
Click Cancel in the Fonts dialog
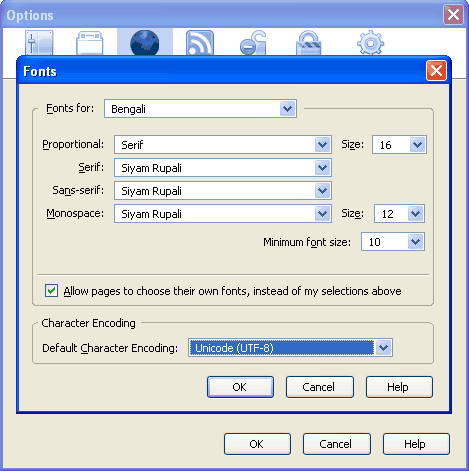(320, 387)
